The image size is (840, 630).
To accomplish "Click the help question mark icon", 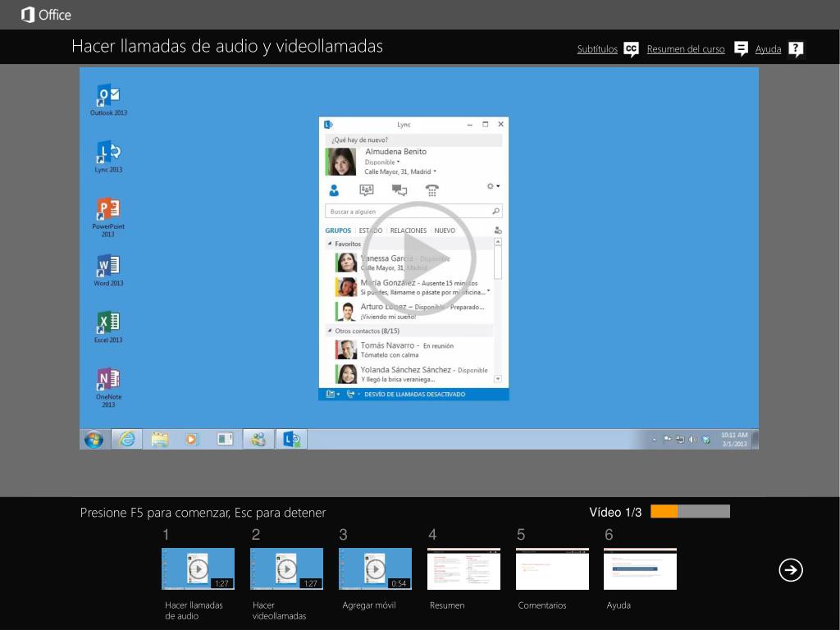I will tap(796, 49).
